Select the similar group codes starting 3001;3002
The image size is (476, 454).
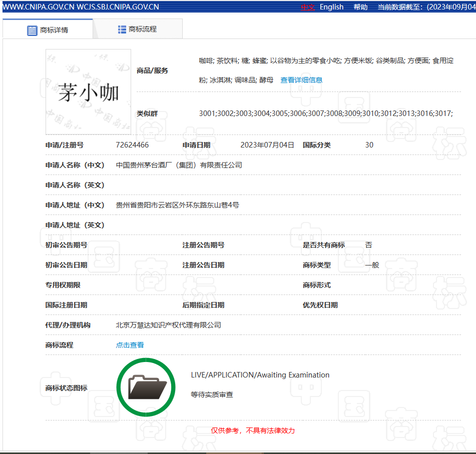(326, 113)
